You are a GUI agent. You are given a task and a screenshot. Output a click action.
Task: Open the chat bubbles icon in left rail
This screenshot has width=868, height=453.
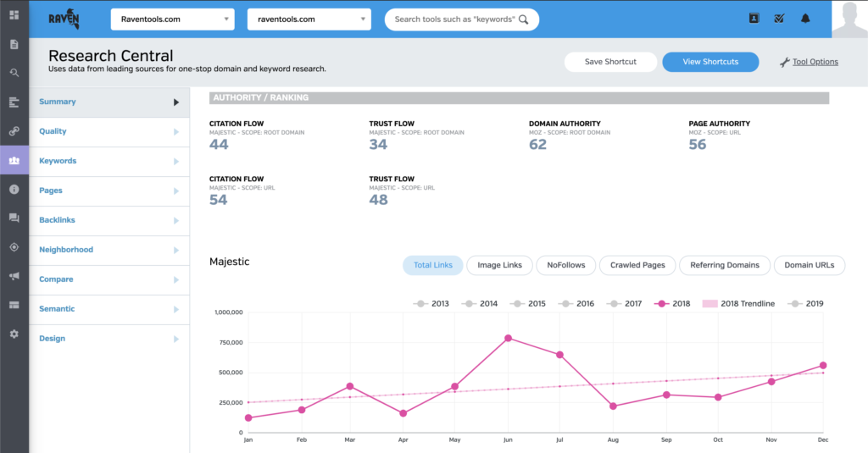tap(14, 218)
